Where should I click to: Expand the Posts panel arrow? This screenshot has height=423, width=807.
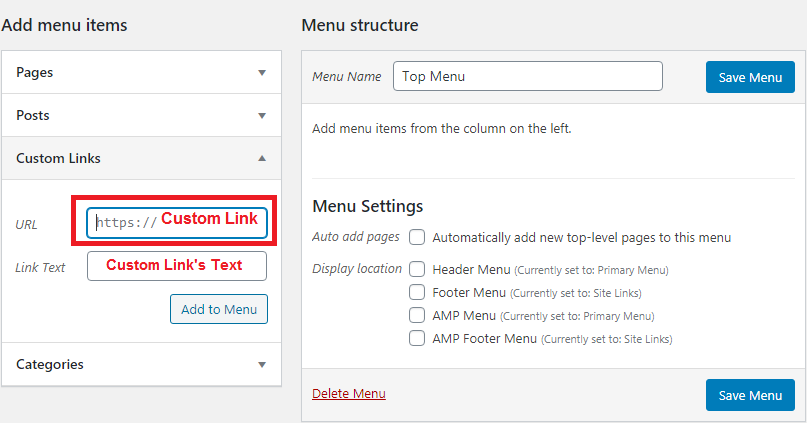tap(262, 116)
